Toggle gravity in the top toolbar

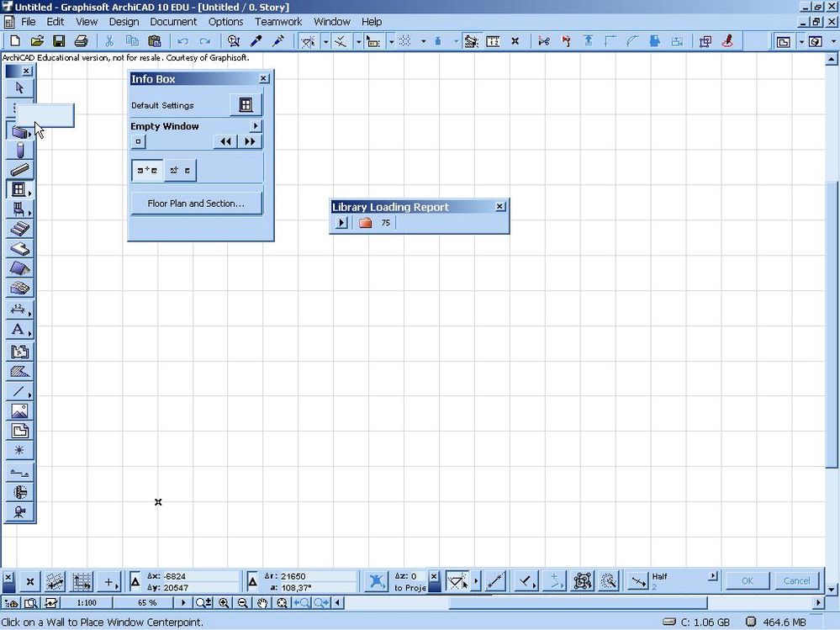tap(439, 40)
